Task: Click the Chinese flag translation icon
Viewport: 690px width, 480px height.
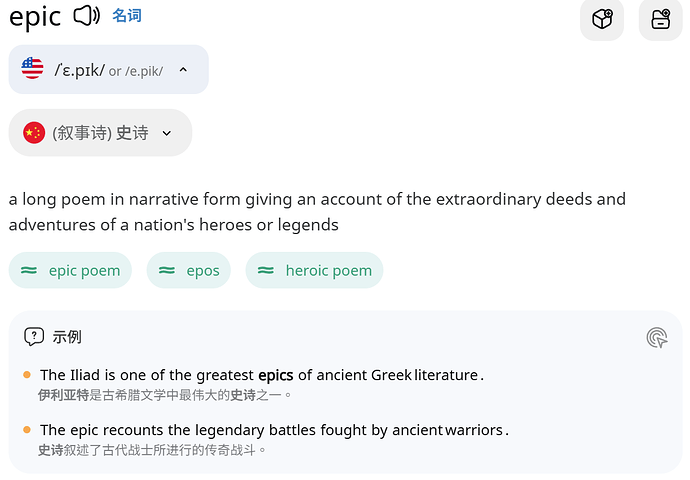Action: [x=34, y=133]
